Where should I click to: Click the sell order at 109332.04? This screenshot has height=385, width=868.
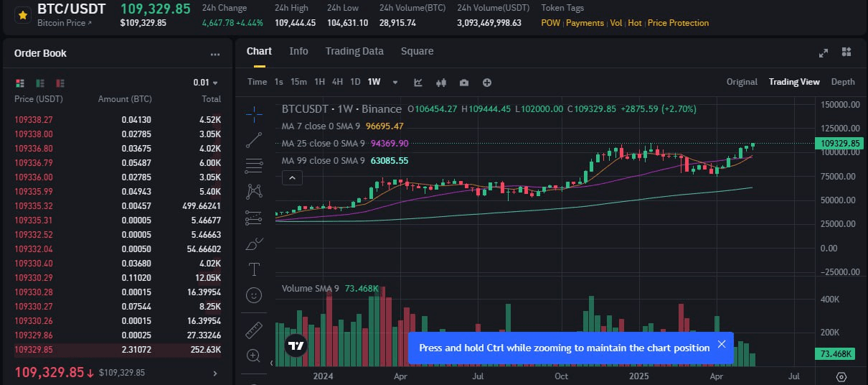coord(118,249)
